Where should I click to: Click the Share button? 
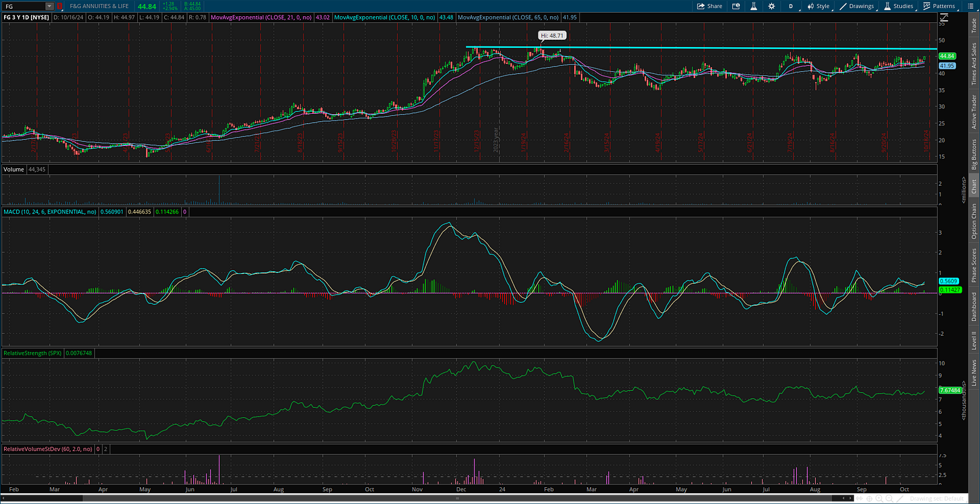[x=709, y=6]
